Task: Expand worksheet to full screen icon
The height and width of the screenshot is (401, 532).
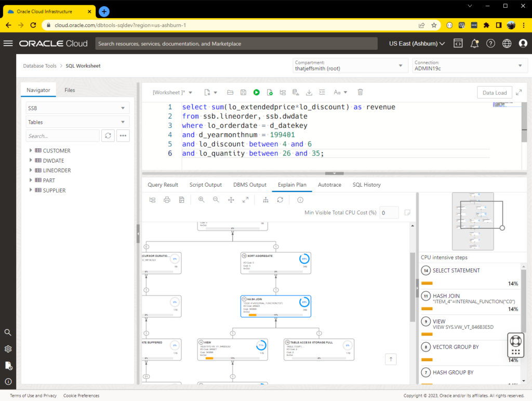Action: (519, 93)
